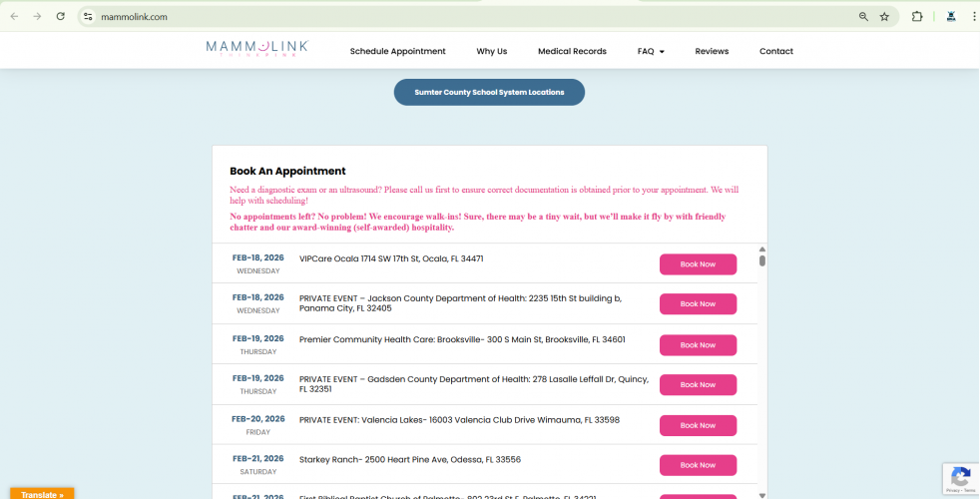Click the browser forward arrow
The image size is (980, 499).
coord(38,17)
